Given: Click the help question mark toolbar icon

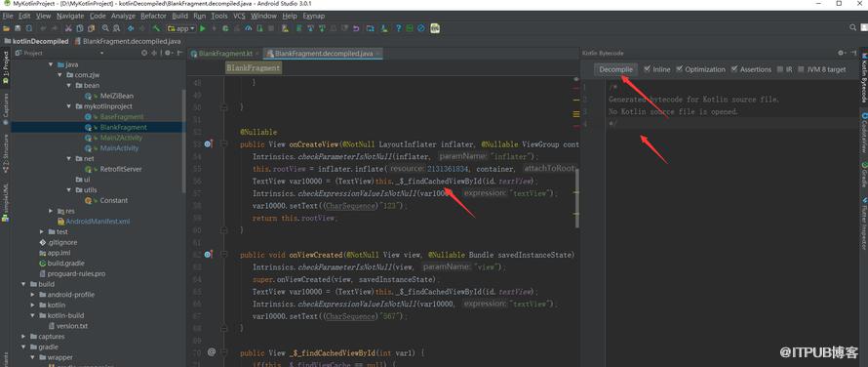Looking at the screenshot, I should tap(398, 28).
